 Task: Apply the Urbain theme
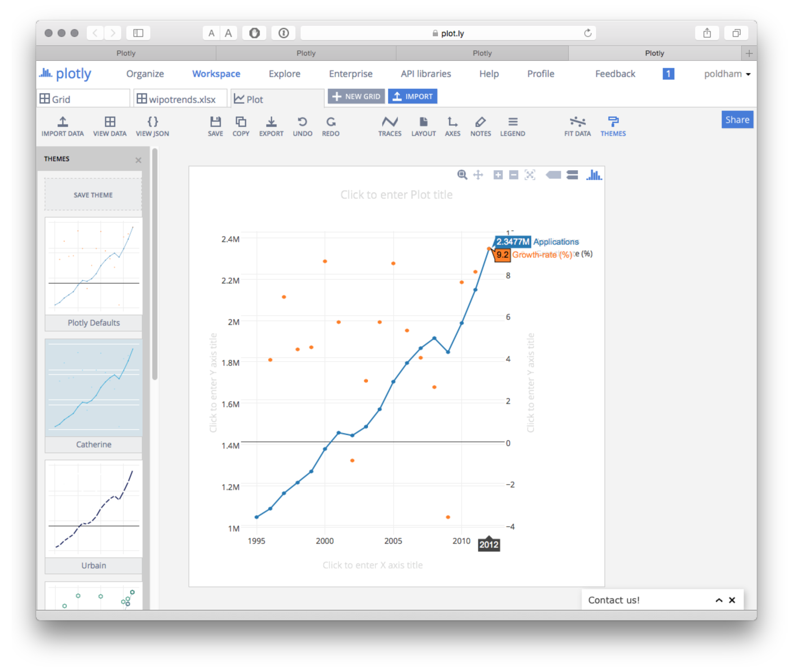pyautogui.click(x=93, y=517)
